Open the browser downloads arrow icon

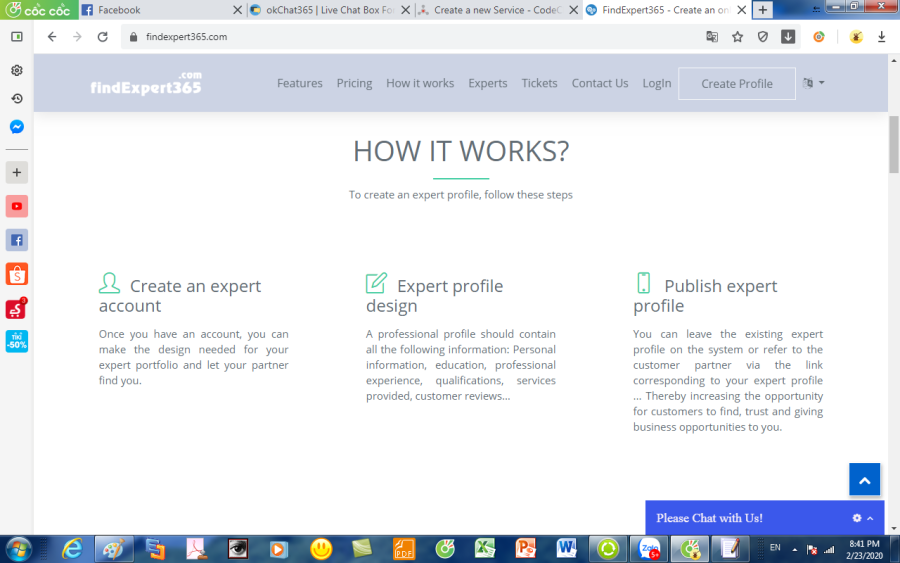coord(882,37)
